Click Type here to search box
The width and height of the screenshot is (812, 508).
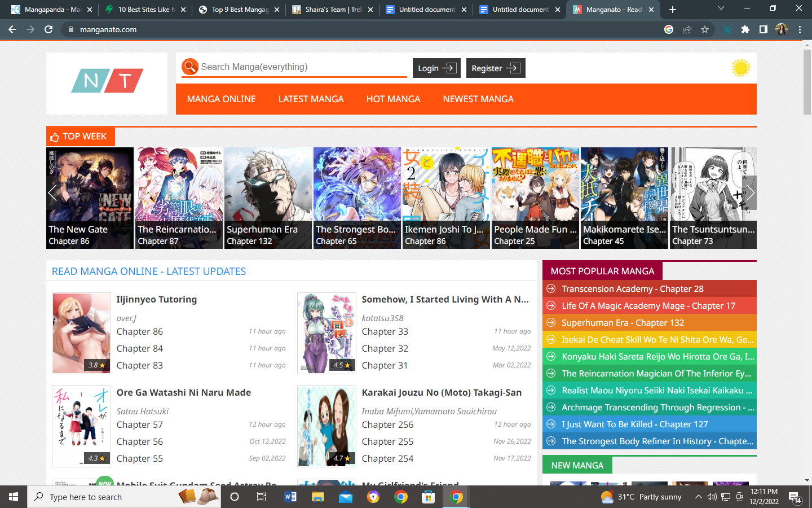pyautogui.click(x=123, y=497)
